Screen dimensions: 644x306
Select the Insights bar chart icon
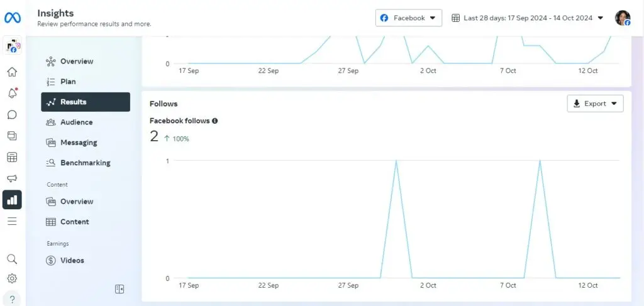[12, 200]
